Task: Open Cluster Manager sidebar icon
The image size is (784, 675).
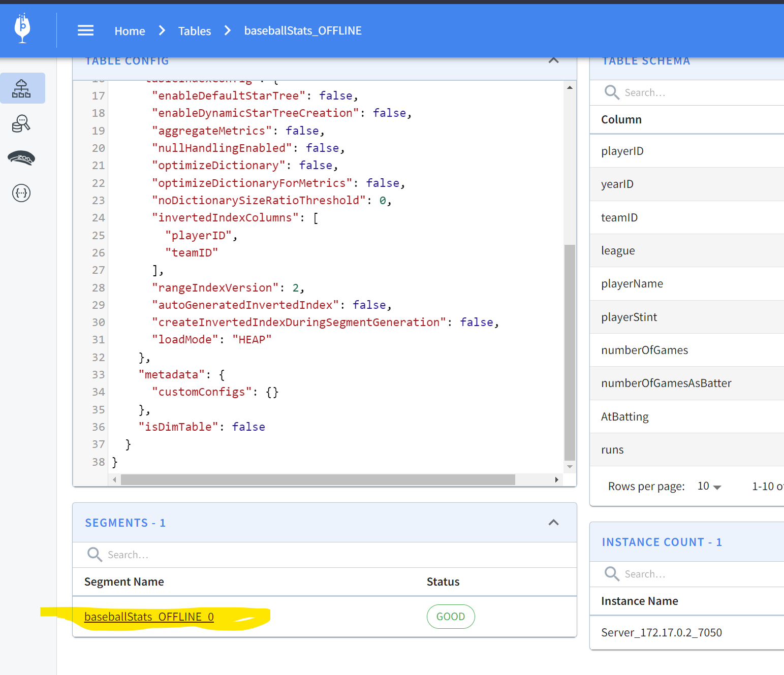Action: pos(22,88)
